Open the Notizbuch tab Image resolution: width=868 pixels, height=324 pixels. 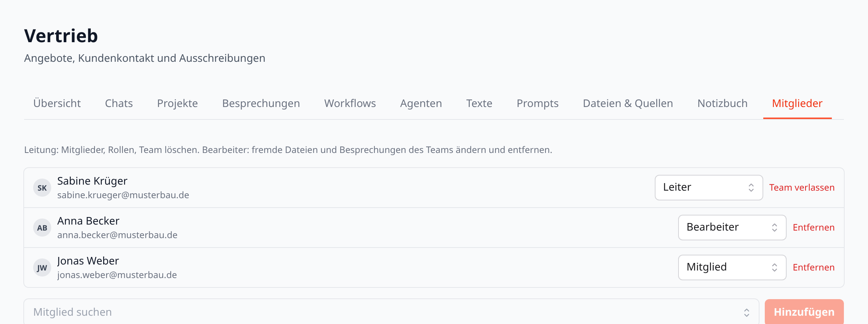[723, 103]
